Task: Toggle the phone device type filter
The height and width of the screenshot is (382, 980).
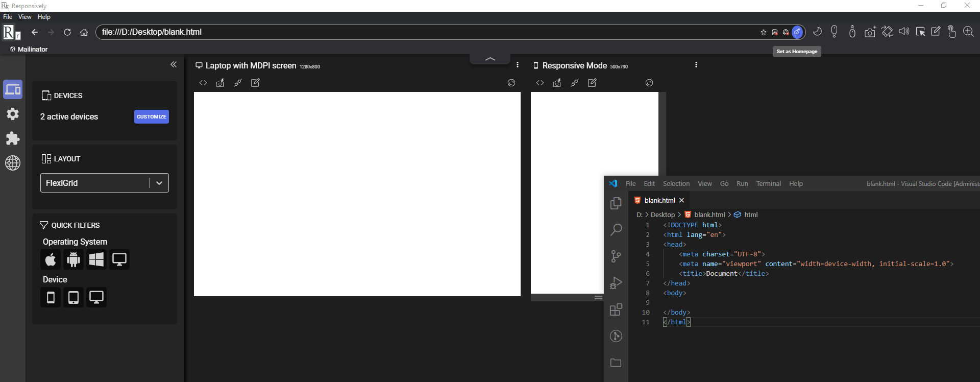Action: click(x=51, y=297)
